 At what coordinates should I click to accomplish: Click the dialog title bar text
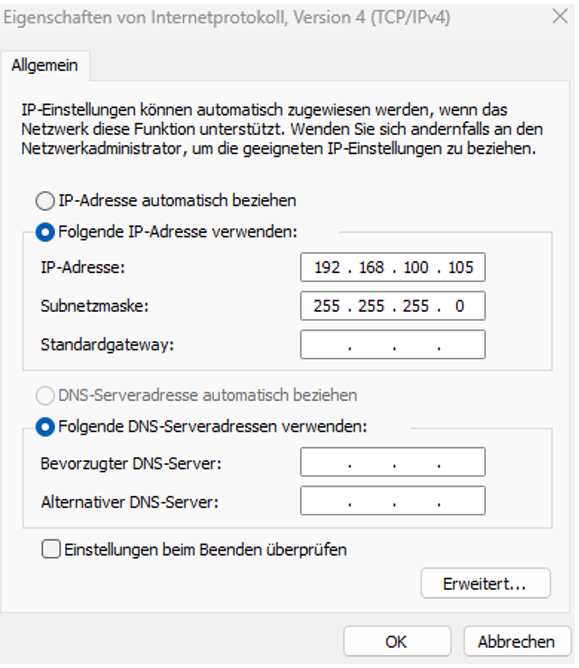click(x=227, y=17)
